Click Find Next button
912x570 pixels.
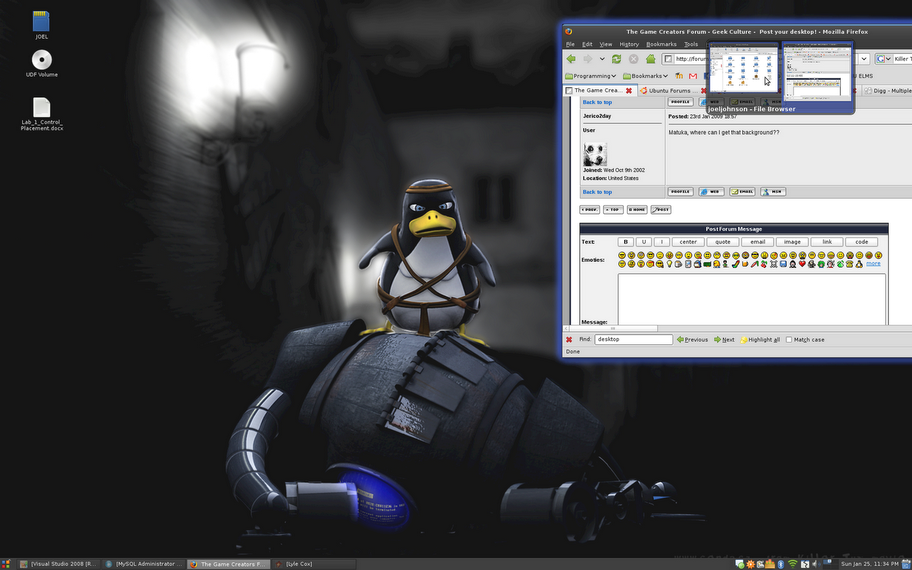tap(724, 340)
